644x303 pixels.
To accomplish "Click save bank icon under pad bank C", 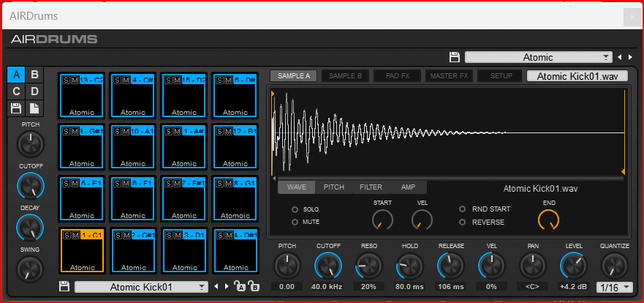I will coord(16,108).
